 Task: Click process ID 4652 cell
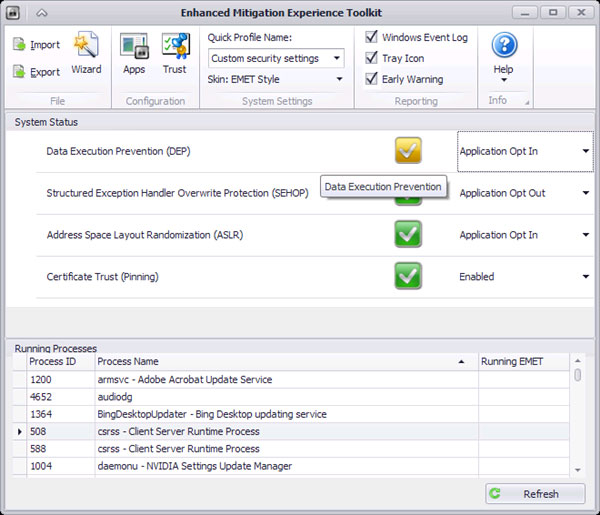[60, 397]
